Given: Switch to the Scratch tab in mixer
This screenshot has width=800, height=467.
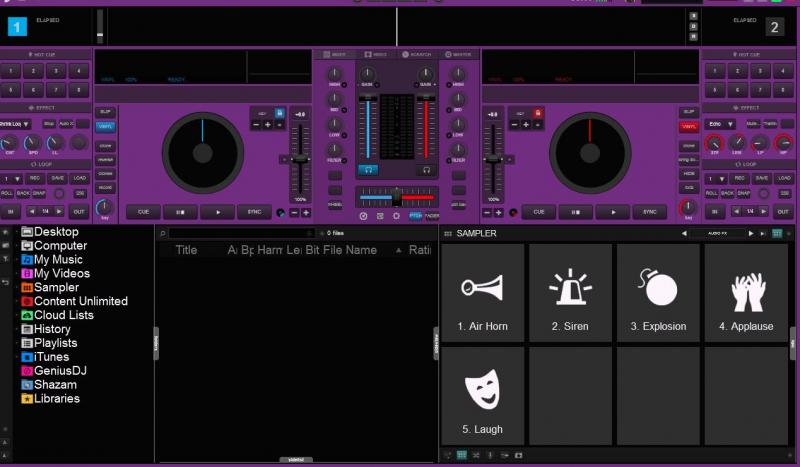Looking at the screenshot, I should [x=412, y=54].
